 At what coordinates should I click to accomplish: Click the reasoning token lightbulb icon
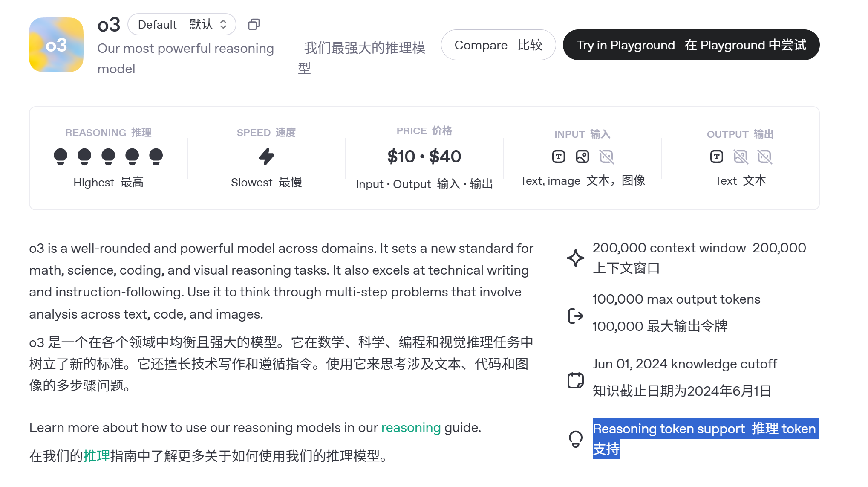click(576, 439)
